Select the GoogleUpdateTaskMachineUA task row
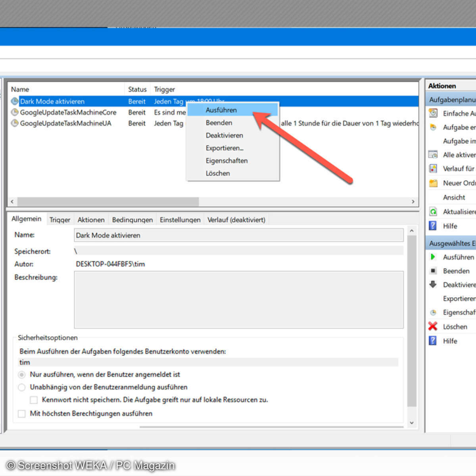Image resolution: width=476 pixels, height=476 pixels. (65, 123)
